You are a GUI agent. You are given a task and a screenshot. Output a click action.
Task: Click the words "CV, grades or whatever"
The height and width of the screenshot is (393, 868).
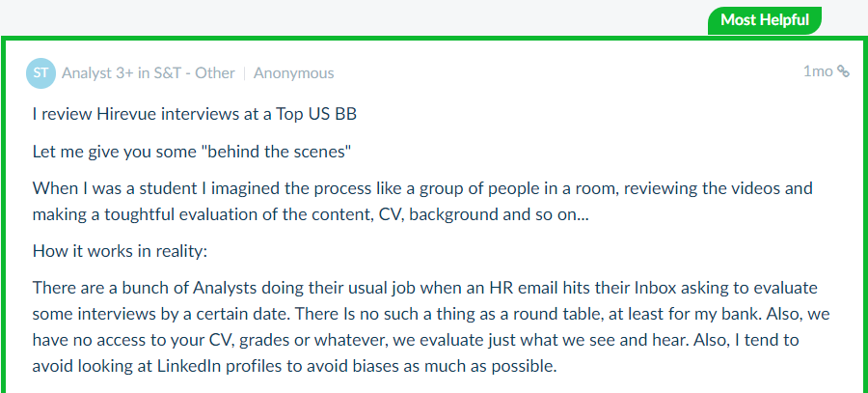[274, 341]
